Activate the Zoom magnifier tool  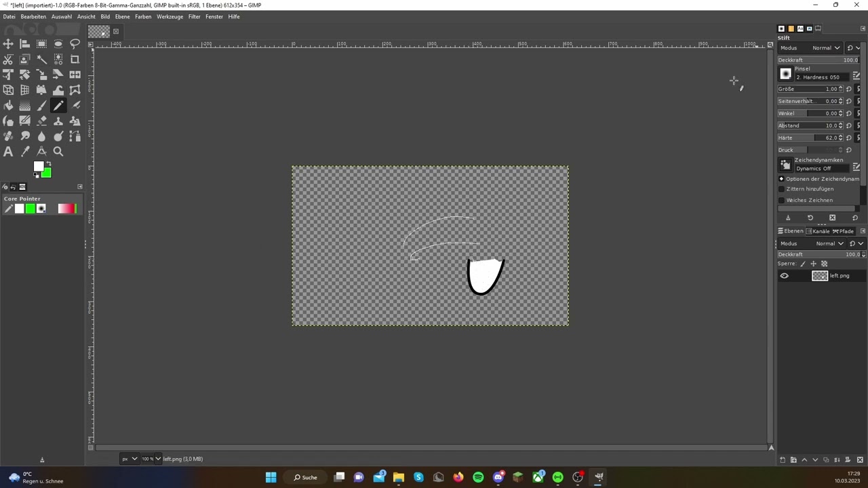[58, 152]
